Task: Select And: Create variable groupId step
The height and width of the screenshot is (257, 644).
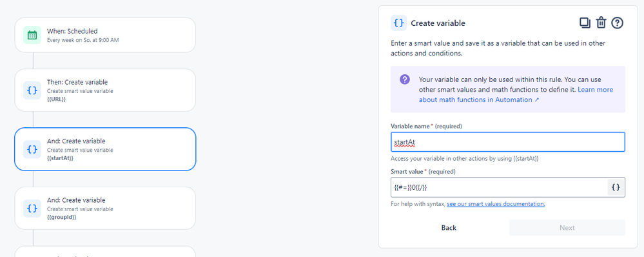Action: tap(105, 208)
